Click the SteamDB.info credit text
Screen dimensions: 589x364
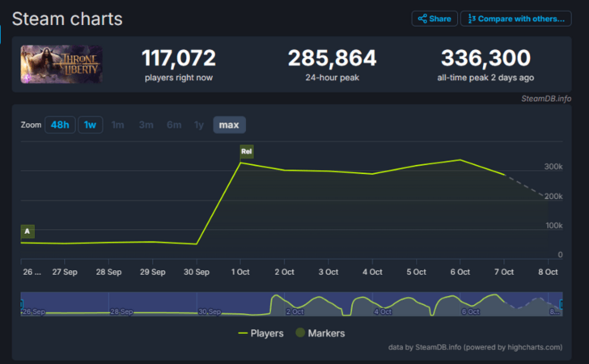[x=546, y=99]
